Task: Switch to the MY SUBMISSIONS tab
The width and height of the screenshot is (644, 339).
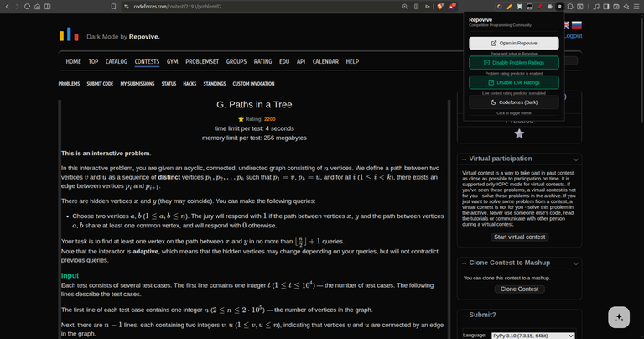Action: 138,84
